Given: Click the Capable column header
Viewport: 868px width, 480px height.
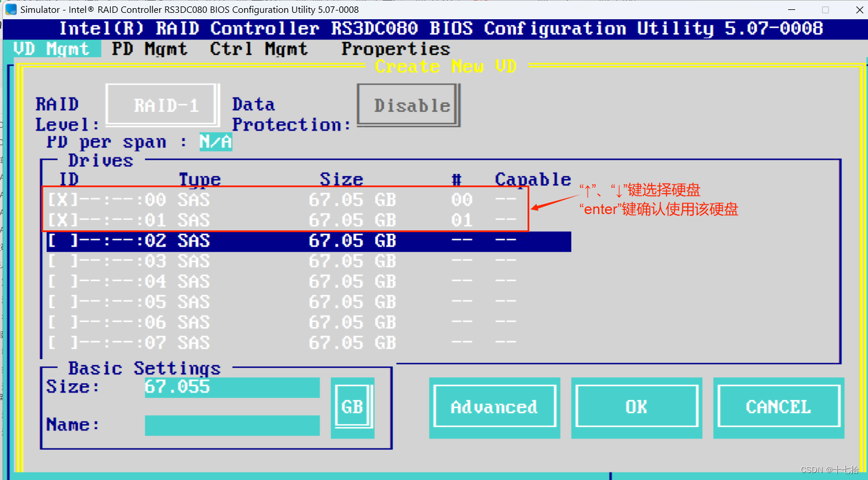Looking at the screenshot, I should pyautogui.click(x=533, y=180).
